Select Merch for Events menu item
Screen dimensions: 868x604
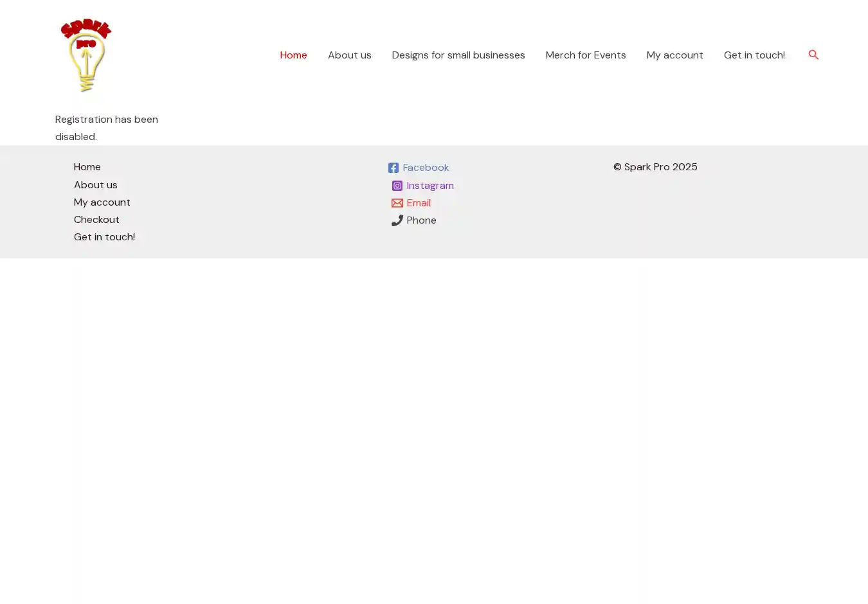(x=585, y=55)
